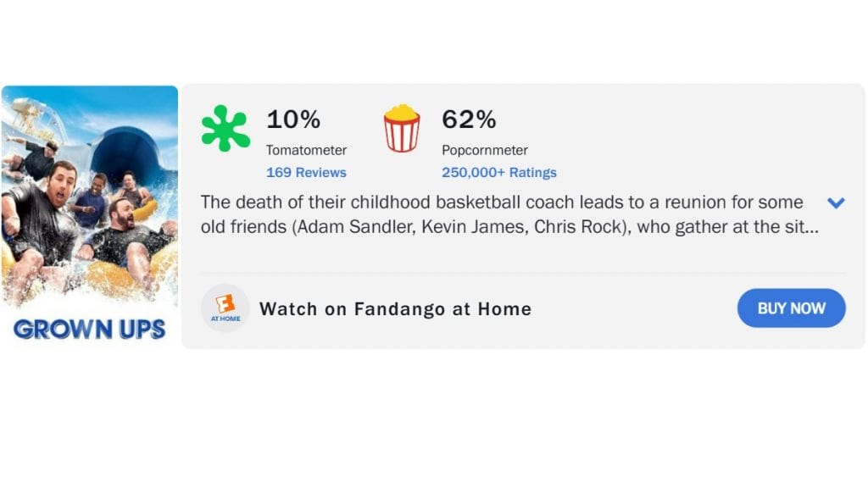Click the 10% Tomatometer score
Image resolution: width=868 pixels, height=488 pixels.
(x=293, y=120)
